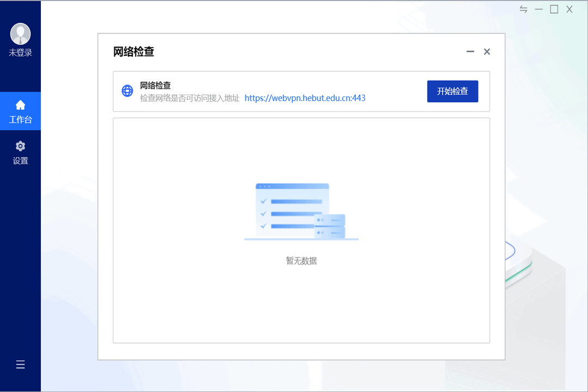The height and width of the screenshot is (392, 588).
Task: Click the user avatar above 未登录
Action: tap(20, 33)
